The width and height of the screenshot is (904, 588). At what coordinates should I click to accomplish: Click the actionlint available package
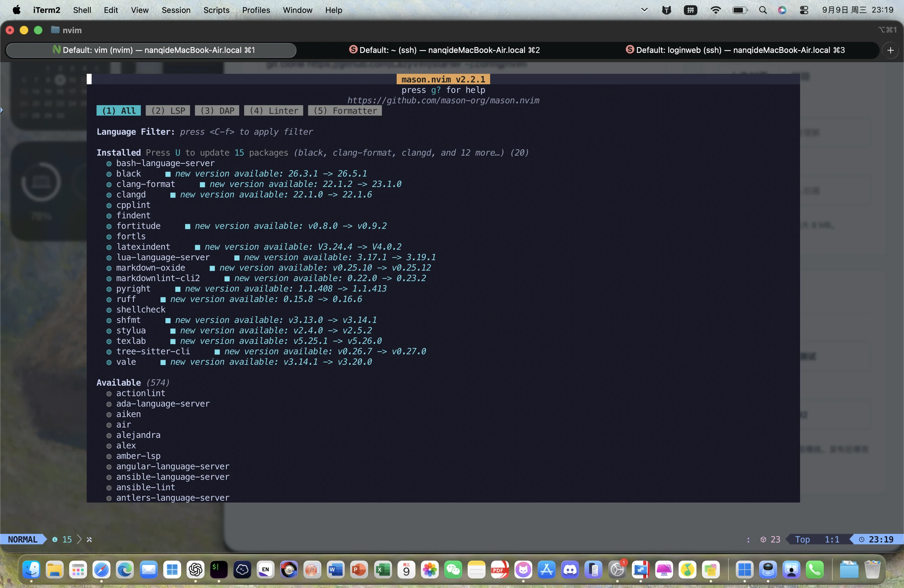(136, 393)
